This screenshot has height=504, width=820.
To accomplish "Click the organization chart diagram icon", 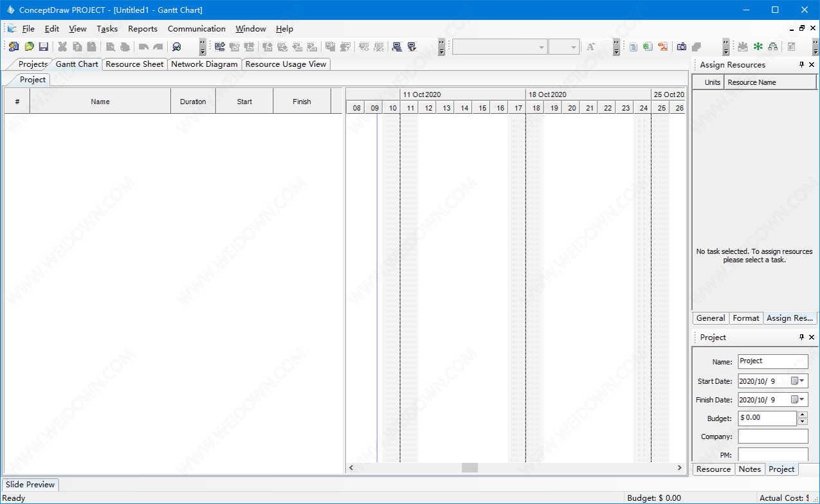I will pos(772,46).
